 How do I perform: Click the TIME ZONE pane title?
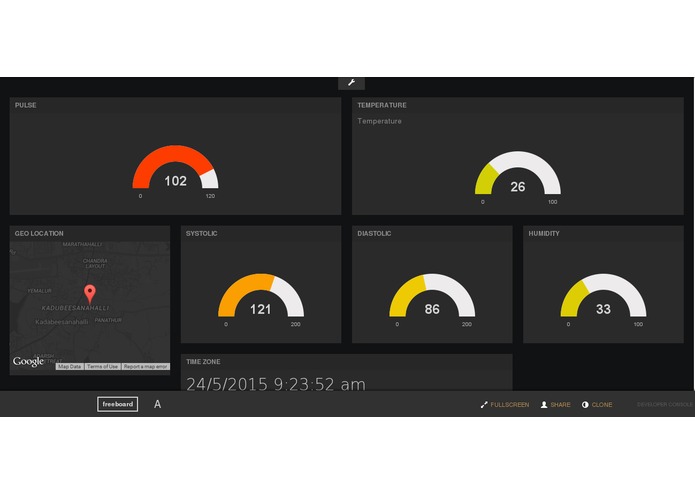[x=203, y=362]
